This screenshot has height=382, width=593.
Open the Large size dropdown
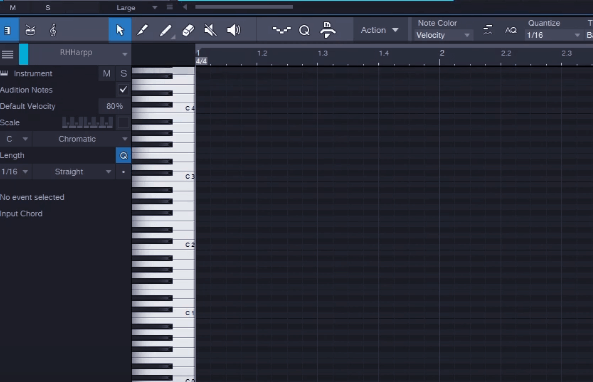click(x=136, y=7)
